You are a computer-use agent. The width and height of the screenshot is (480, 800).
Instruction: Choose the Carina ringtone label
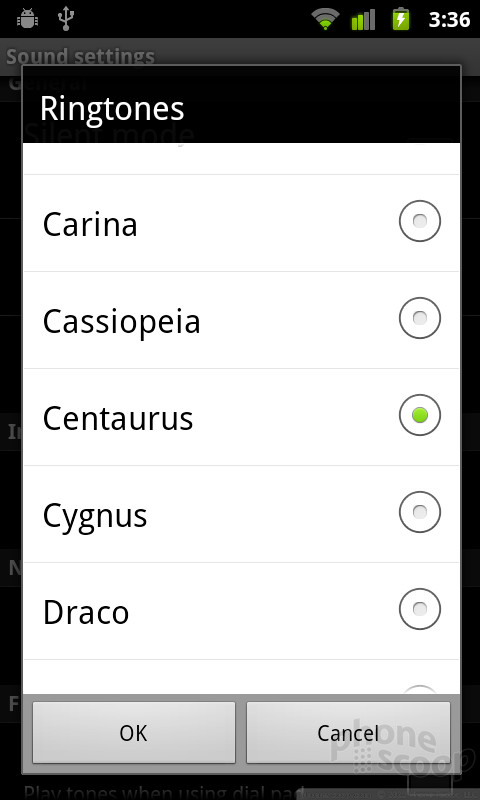tap(90, 224)
